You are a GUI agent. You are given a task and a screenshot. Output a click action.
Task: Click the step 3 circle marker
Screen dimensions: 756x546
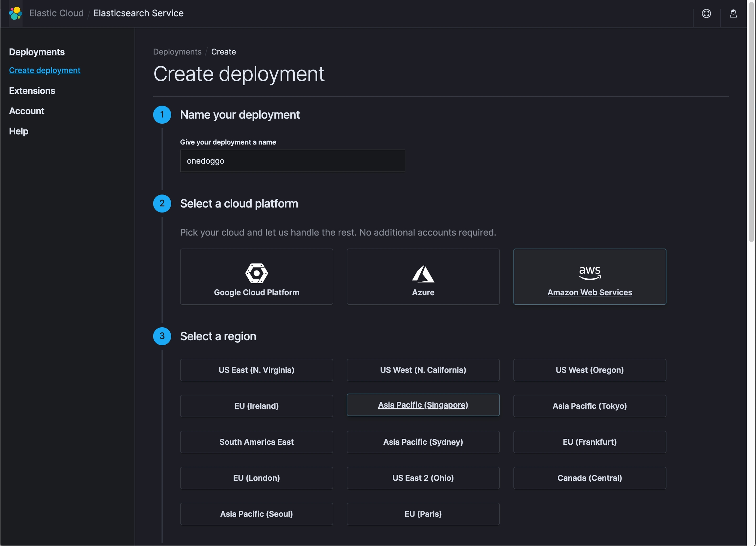162,336
